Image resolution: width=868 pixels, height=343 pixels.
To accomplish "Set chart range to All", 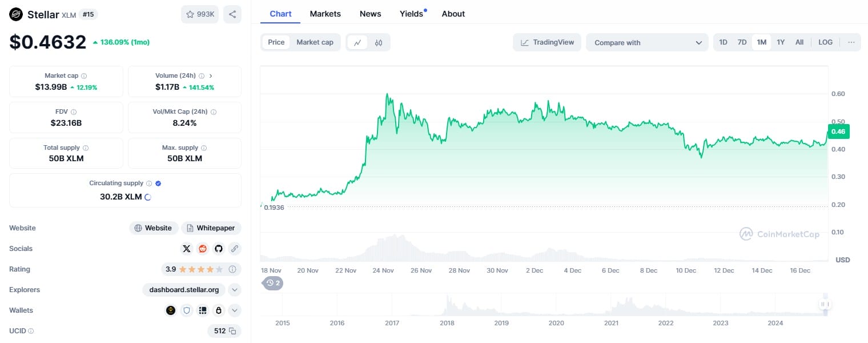I will click(799, 42).
